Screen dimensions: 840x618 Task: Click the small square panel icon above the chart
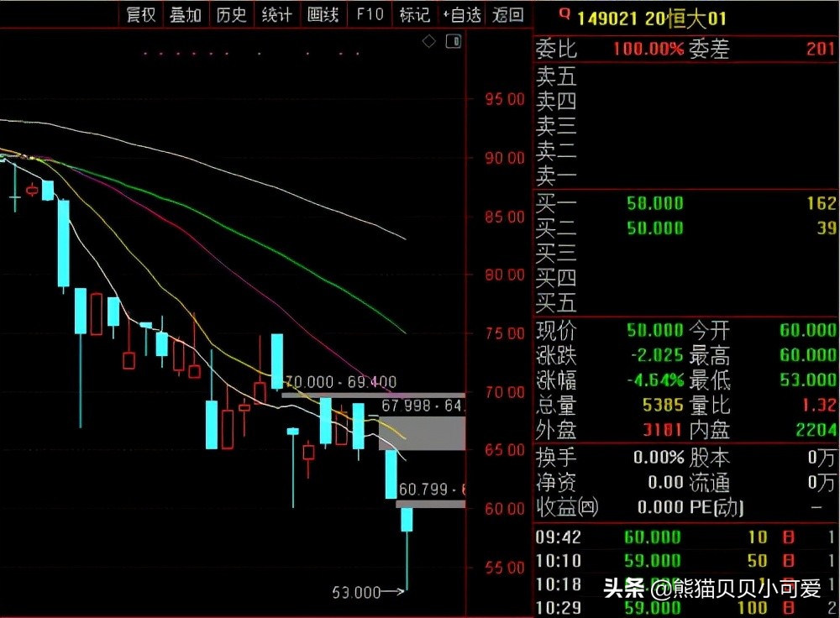pos(454,41)
